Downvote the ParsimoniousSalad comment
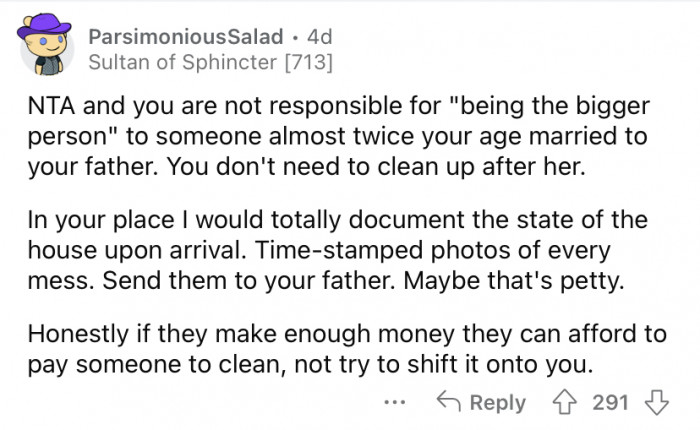This screenshot has height=430, width=700. tap(657, 402)
